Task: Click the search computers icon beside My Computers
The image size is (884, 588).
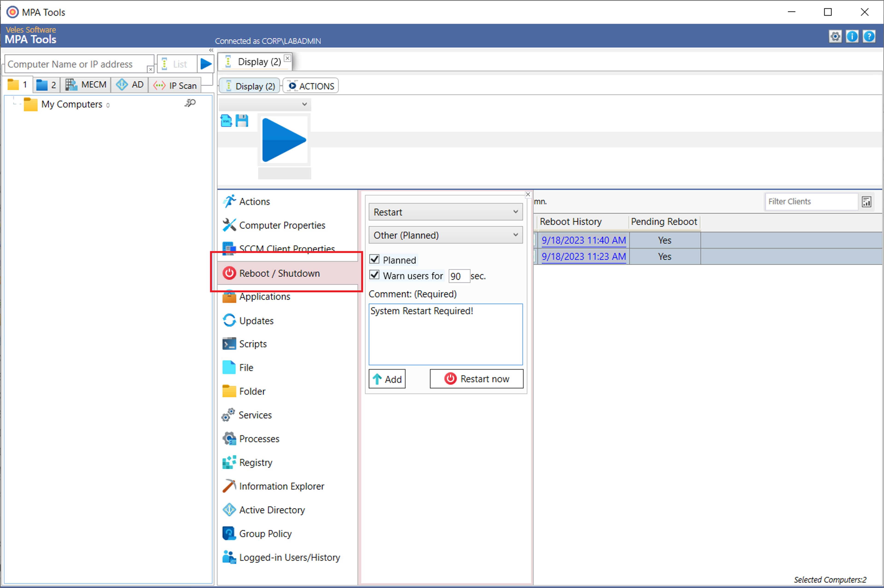Action: point(190,103)
